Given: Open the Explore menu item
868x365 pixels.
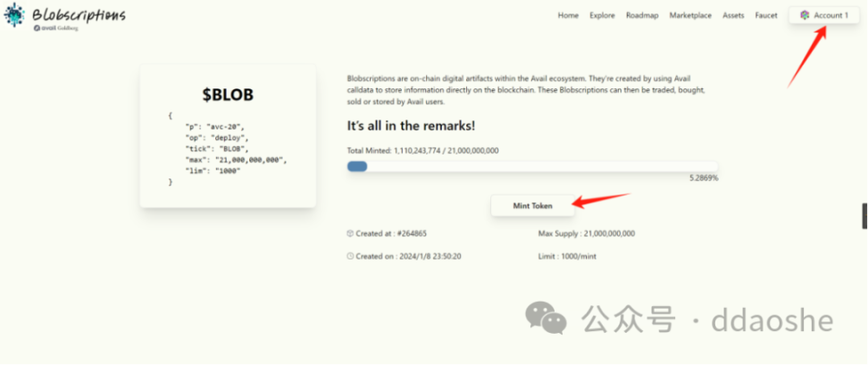Looking at the screenshot, I should (602, 15).
